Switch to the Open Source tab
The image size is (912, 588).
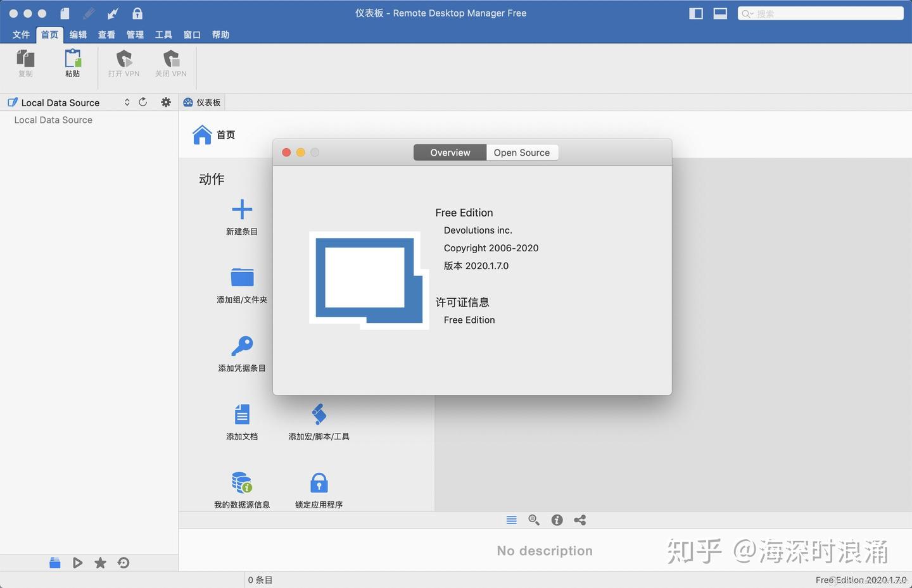[x=521, y=152]
